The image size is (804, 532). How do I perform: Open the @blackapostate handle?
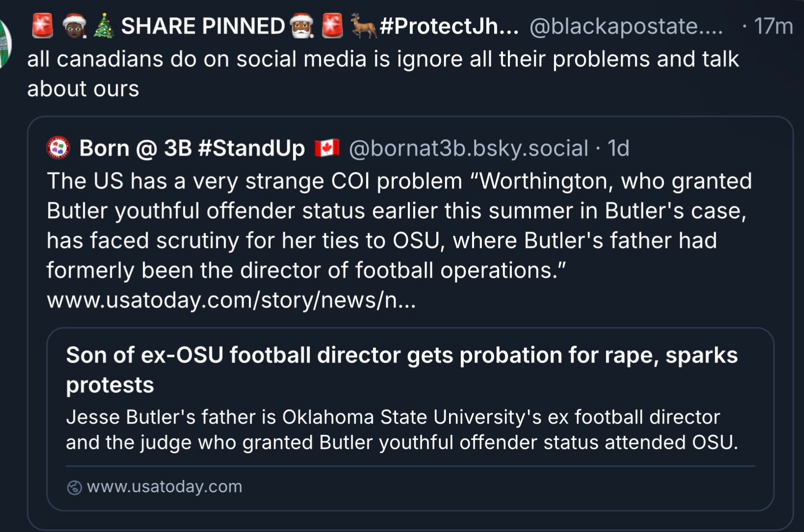[626, 26]
